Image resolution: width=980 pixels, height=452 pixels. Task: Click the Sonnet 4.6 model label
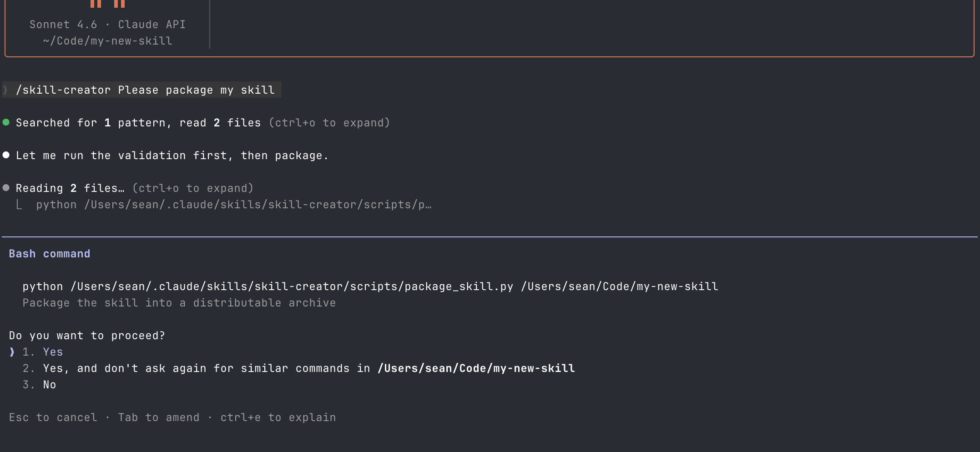click(x=63, y=24)
